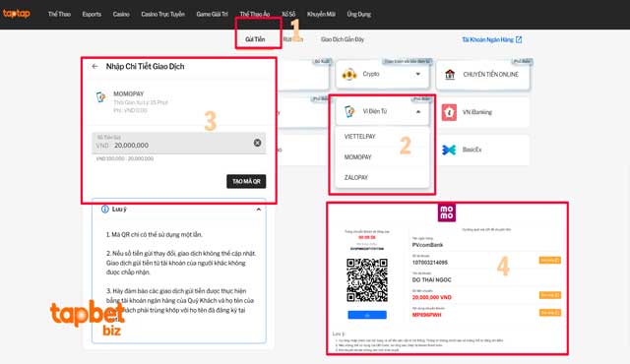Open Thể Thao Ảo in navigation

pyautogui.click(x=255, y=14)
